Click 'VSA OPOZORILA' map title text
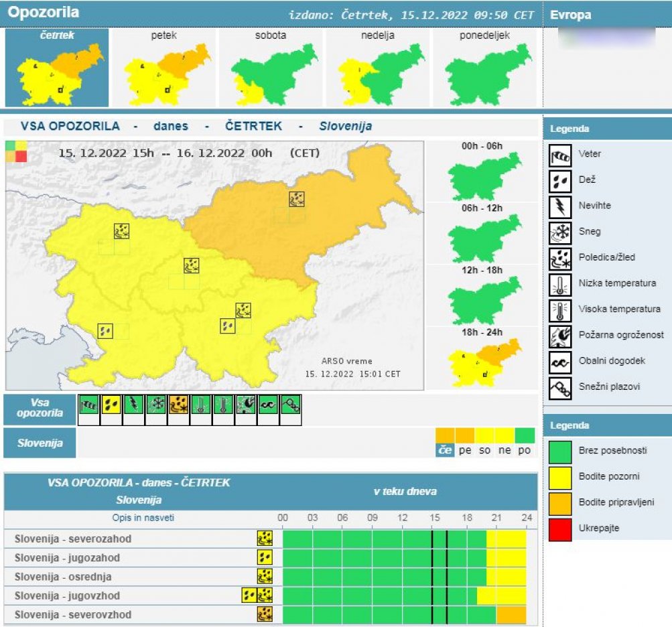The width and height of the screenshot is (672, 627). (x=70, y=126)
